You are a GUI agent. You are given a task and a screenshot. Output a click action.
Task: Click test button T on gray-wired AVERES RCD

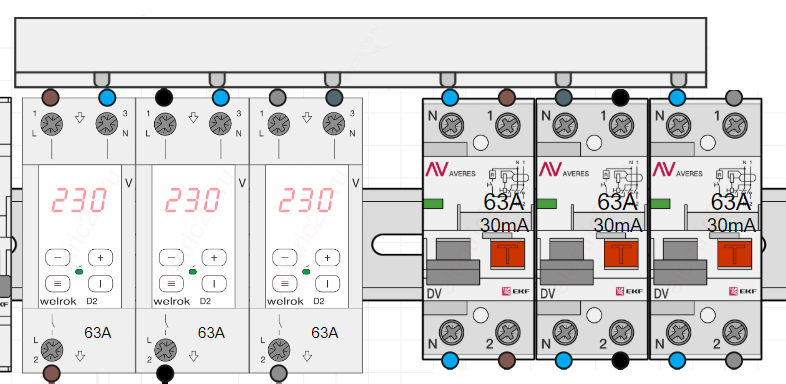(x=734, y=254)
